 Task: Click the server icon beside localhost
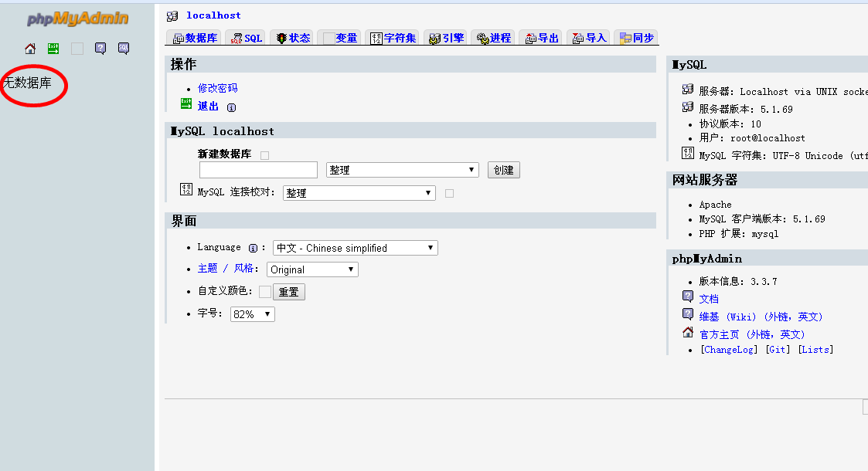pyautogui.click(x=173, y=15)
